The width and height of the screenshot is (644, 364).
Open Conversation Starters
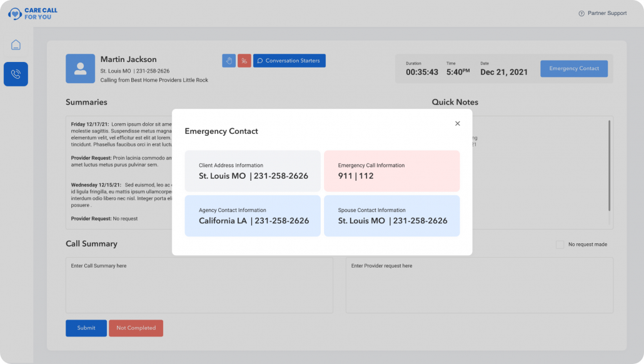(289, 61)
